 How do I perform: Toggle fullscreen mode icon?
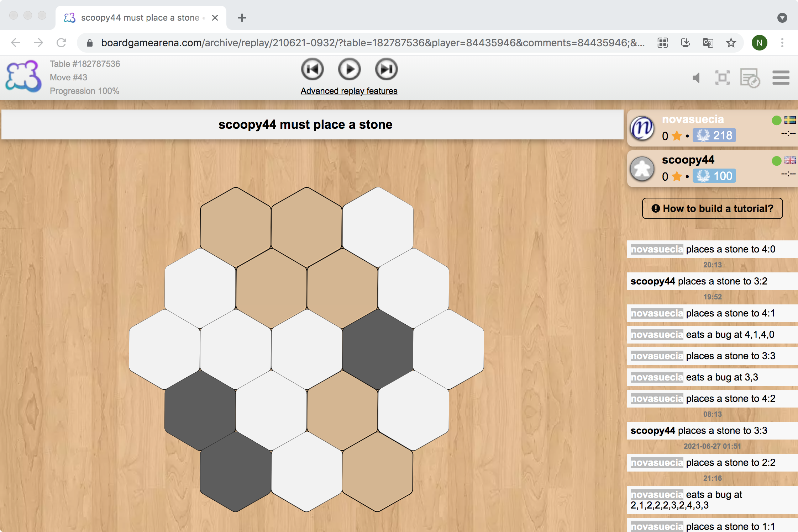point(722,78)
